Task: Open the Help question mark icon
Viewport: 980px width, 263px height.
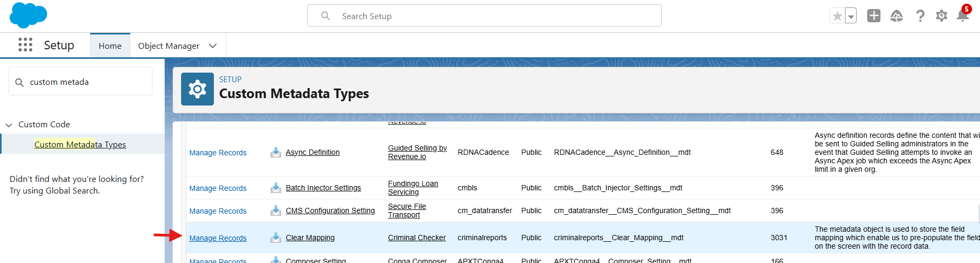Action: coord(920,16)
